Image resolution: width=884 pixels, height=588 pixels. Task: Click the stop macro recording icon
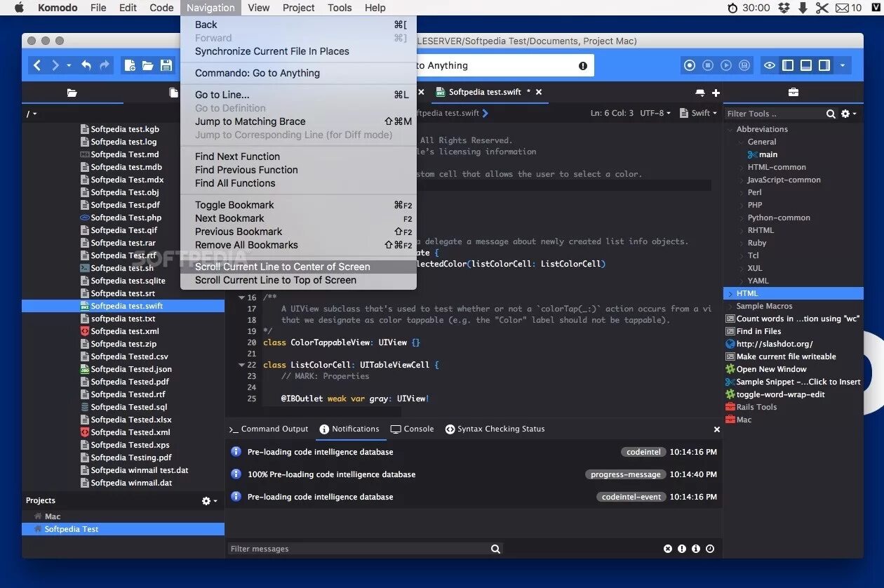tap(708, 65)
